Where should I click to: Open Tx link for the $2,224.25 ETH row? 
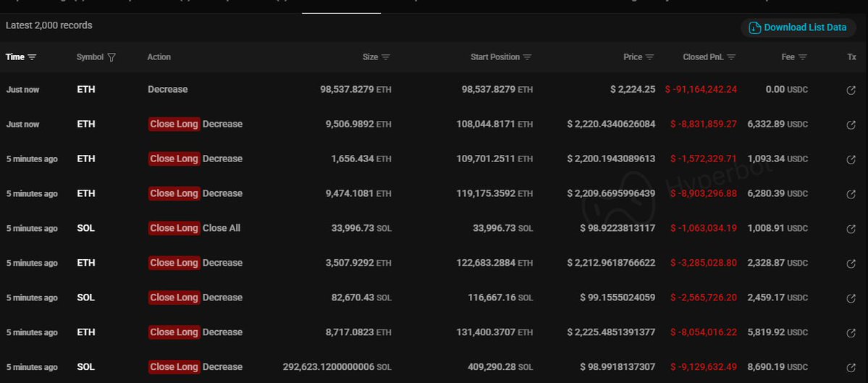(x=851, y=90)
